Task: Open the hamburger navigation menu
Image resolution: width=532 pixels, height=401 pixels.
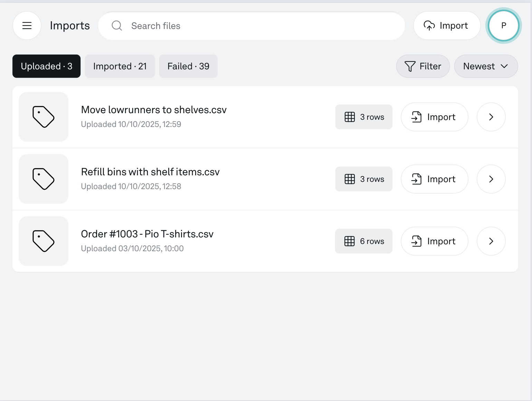Action: tap(27, 26)
